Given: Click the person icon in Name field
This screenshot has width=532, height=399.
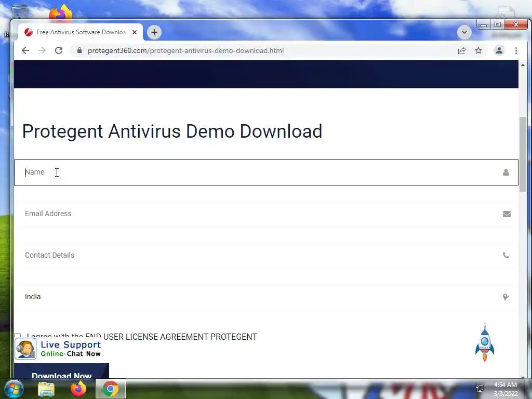Looking at the screenshot, I should point(506,172).
